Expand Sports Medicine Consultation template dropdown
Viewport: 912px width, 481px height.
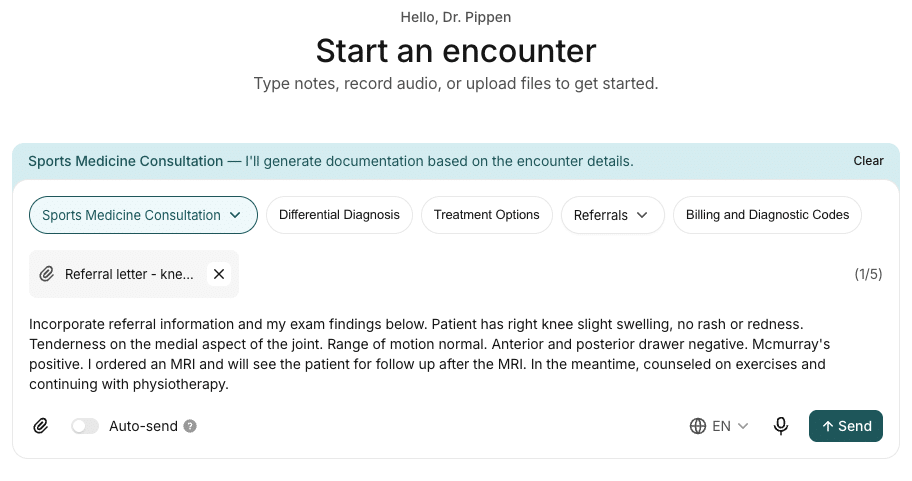[143, 215]
